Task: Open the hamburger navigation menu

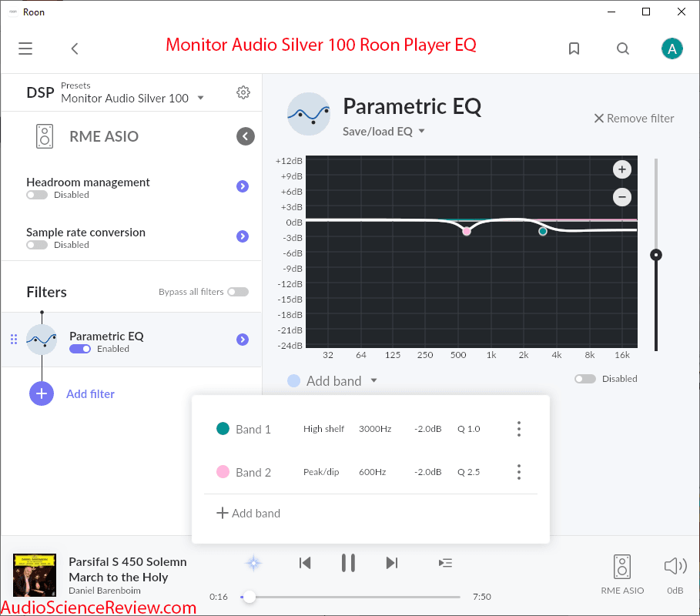Action: 25,49
